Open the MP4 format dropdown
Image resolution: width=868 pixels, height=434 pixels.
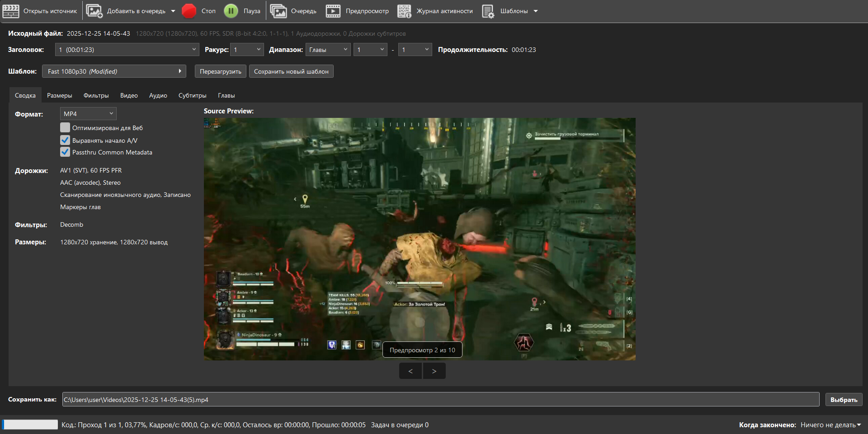point(88,114)
